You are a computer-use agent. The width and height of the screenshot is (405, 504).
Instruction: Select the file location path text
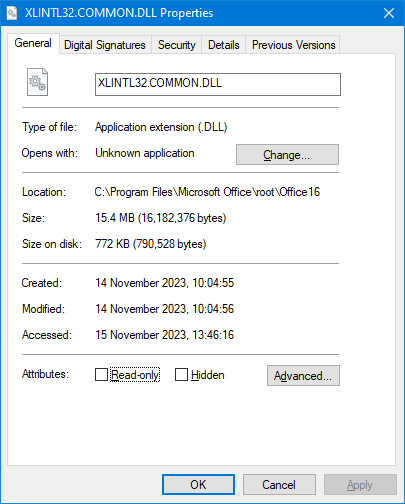(207, 192)
